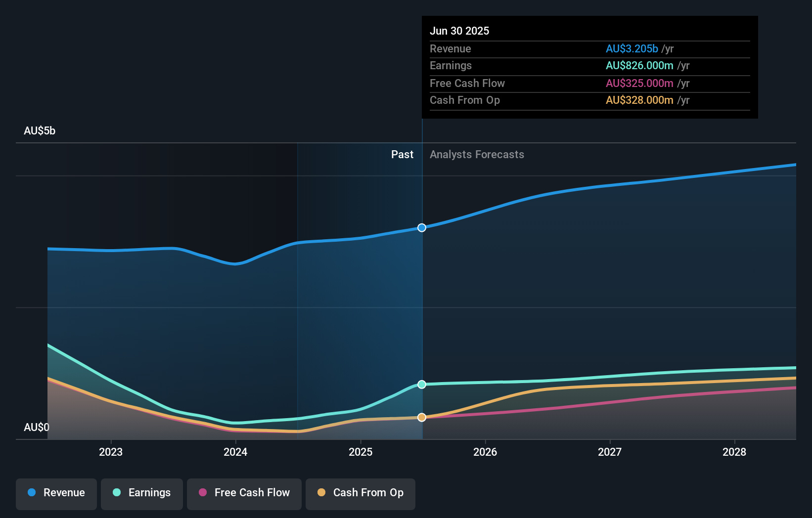Expand the Jun 30 2025 tooltip panel

click(459, 31)
